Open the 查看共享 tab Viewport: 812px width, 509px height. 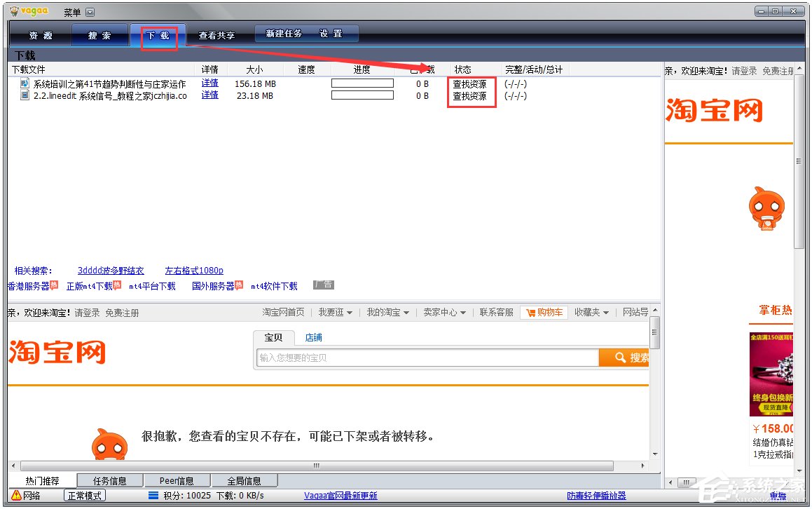click(x=216, y=35)
